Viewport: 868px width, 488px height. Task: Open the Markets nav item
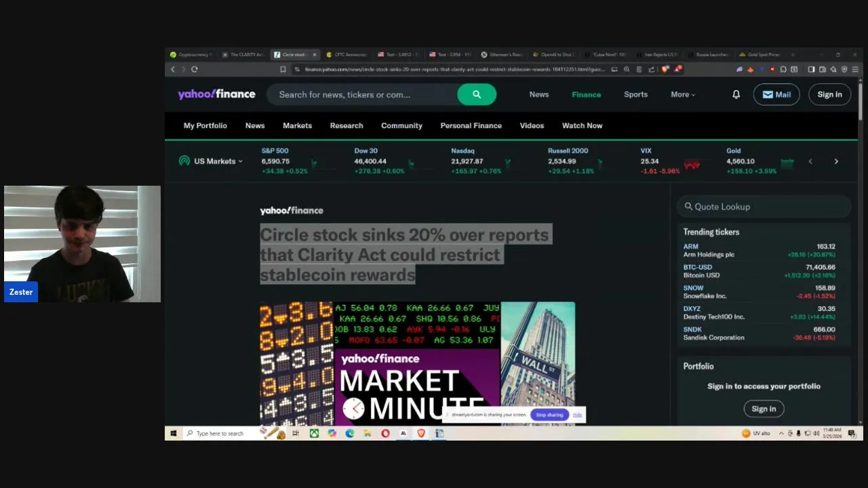297,125
